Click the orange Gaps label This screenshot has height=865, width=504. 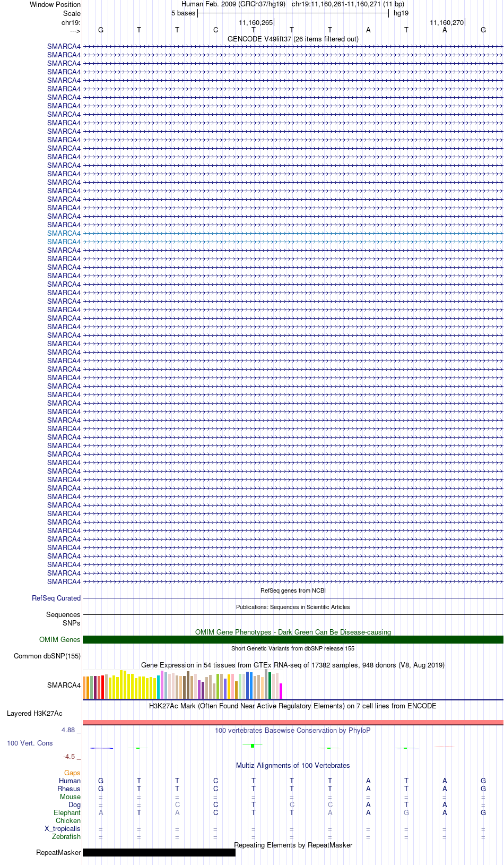point(72,773)
